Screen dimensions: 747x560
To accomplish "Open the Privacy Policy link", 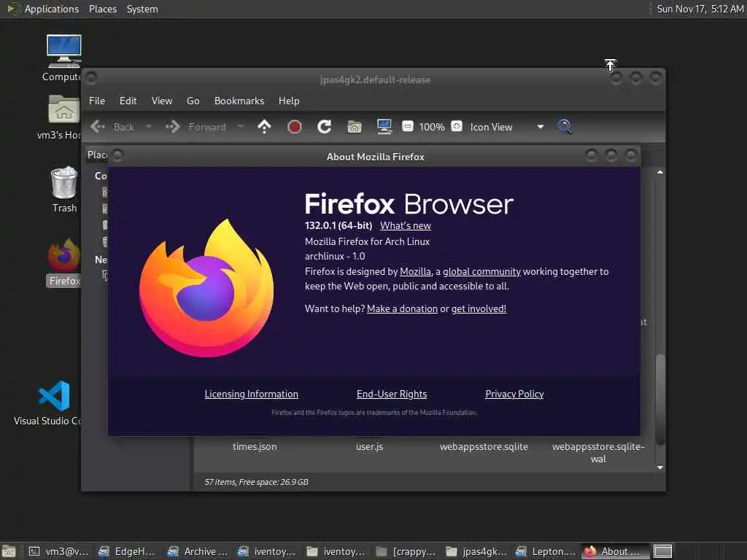I will [514, 394].
